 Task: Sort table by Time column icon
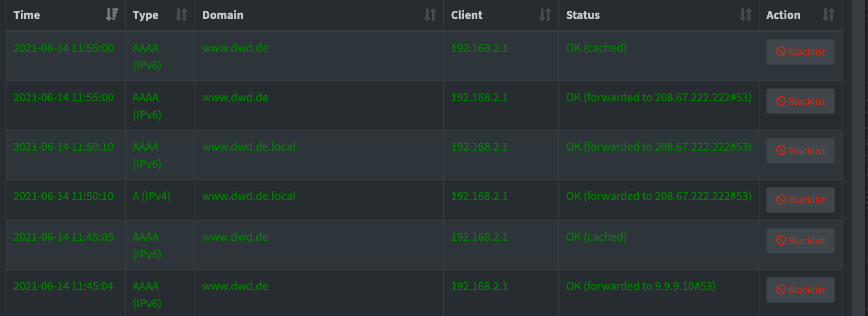(x=112, y=15)
